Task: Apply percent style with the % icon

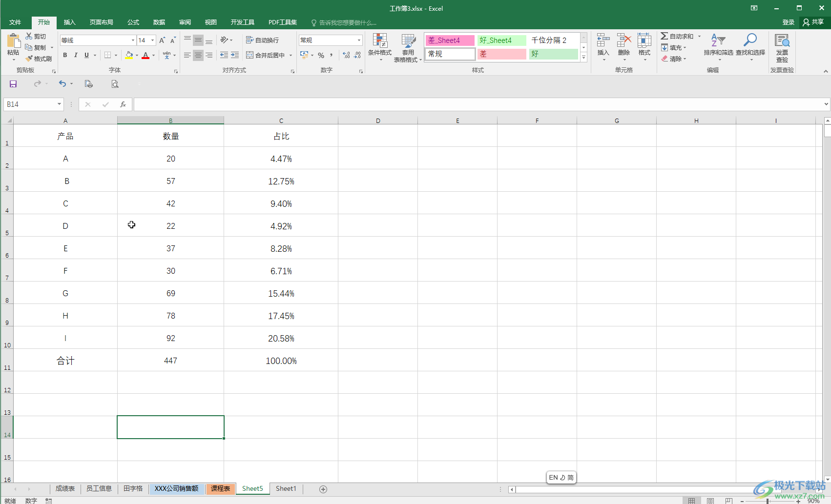Action: tap(321, 55)
